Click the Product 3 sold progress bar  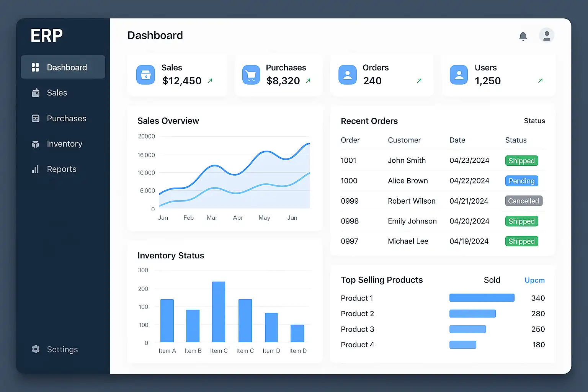point(468,329)
